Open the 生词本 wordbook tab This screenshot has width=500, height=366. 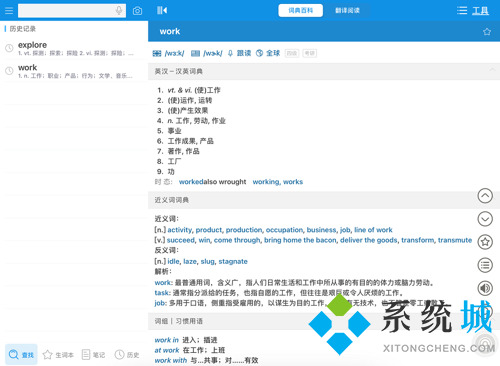coord(58,355)
